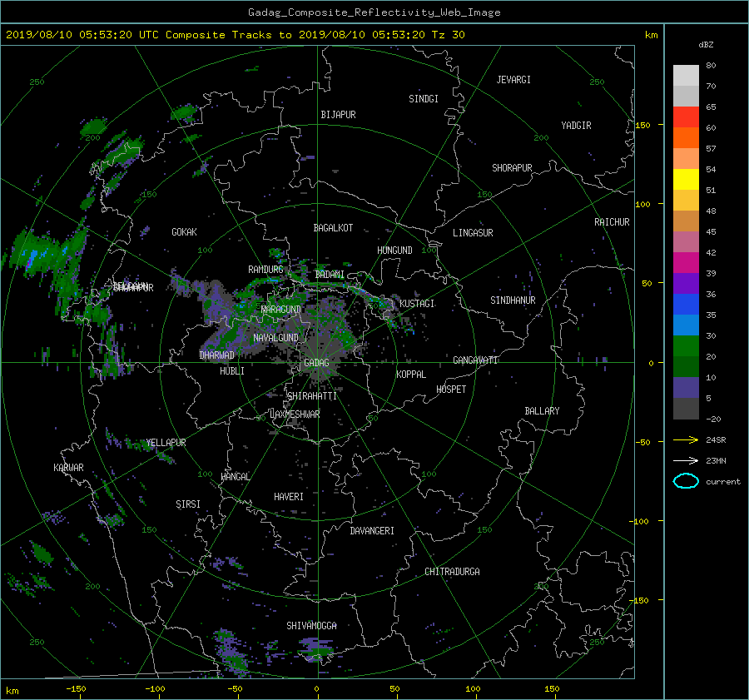This screenshot has width=749, height=700.
Task: Click the HUBLI city label
Action: (232, 370)
